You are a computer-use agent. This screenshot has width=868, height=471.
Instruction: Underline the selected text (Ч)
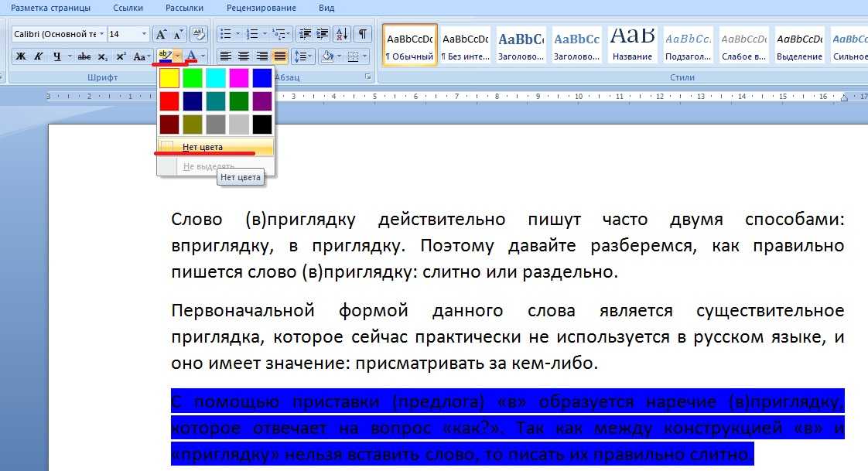tap(57, 56)
